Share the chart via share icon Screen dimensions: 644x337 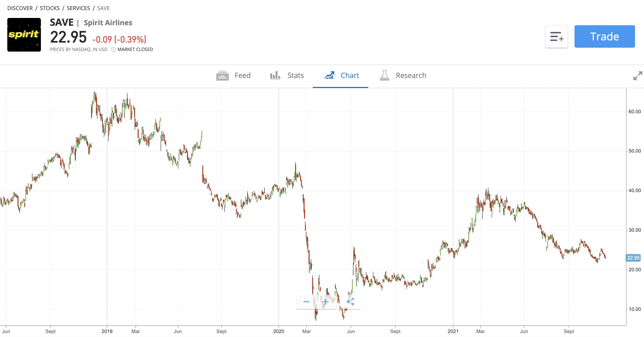pyautogui.click(x=350, y=302)
